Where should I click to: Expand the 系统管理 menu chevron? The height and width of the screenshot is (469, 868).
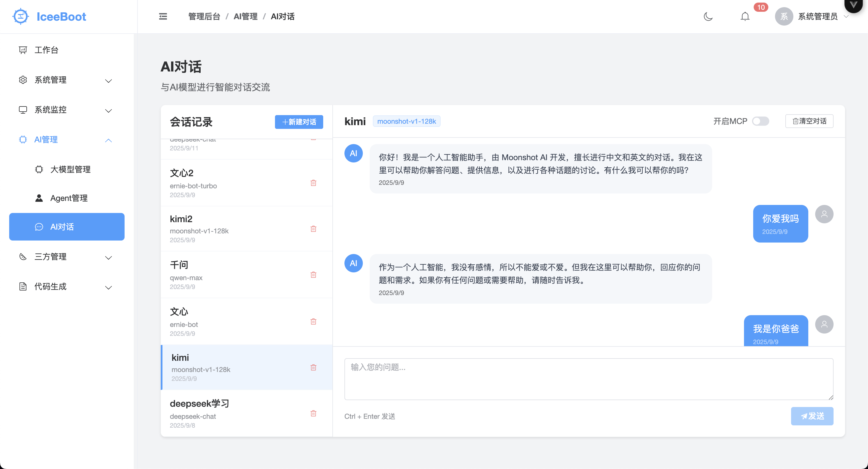pyautogui.click(x=108, y=81)
